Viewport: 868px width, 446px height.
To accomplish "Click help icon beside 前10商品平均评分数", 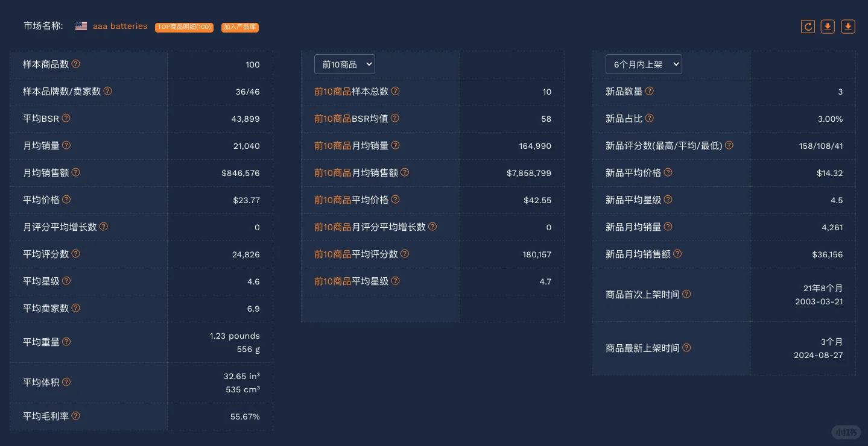I will pyautogui.click(x=405, y=254).
